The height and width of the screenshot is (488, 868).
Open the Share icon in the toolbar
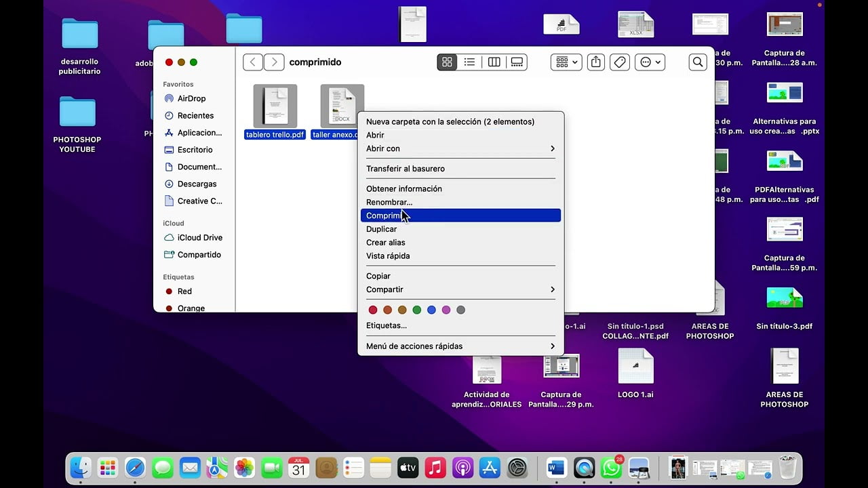(x=595, y=62)
